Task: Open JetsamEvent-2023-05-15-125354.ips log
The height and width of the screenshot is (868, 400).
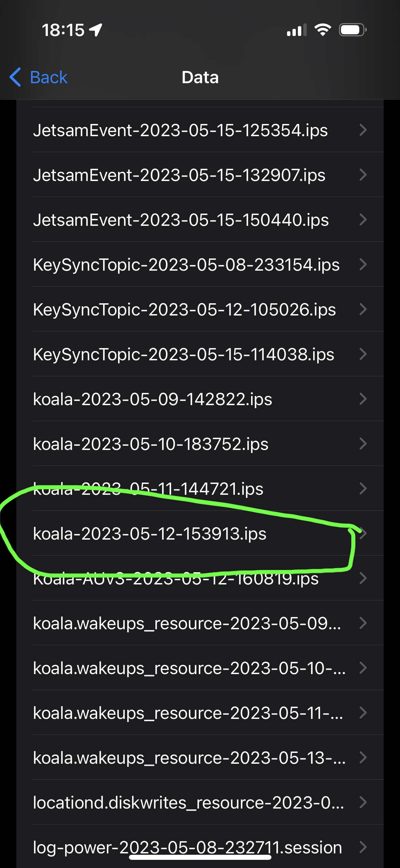Action: tap(180, 130)
